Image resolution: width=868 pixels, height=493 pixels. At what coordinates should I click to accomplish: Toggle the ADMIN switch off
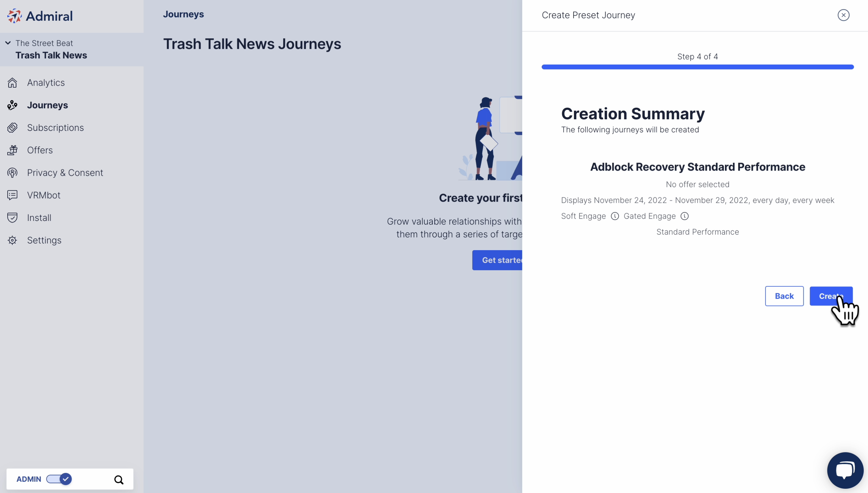pyautogui.click(x=59, y=479)
